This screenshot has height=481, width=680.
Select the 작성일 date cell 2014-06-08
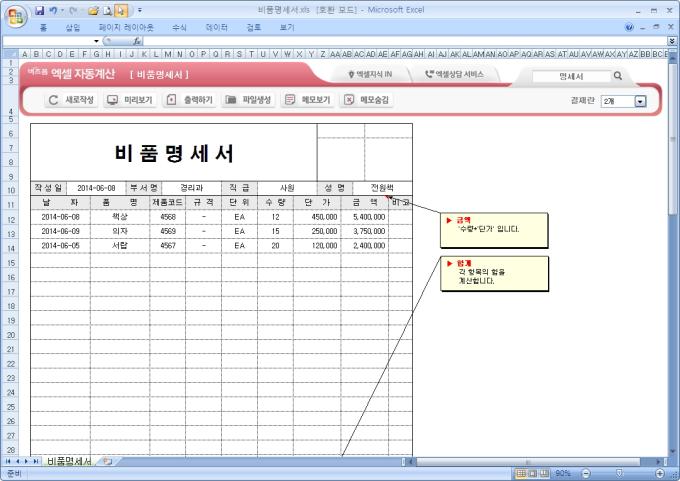coord(96,188)
